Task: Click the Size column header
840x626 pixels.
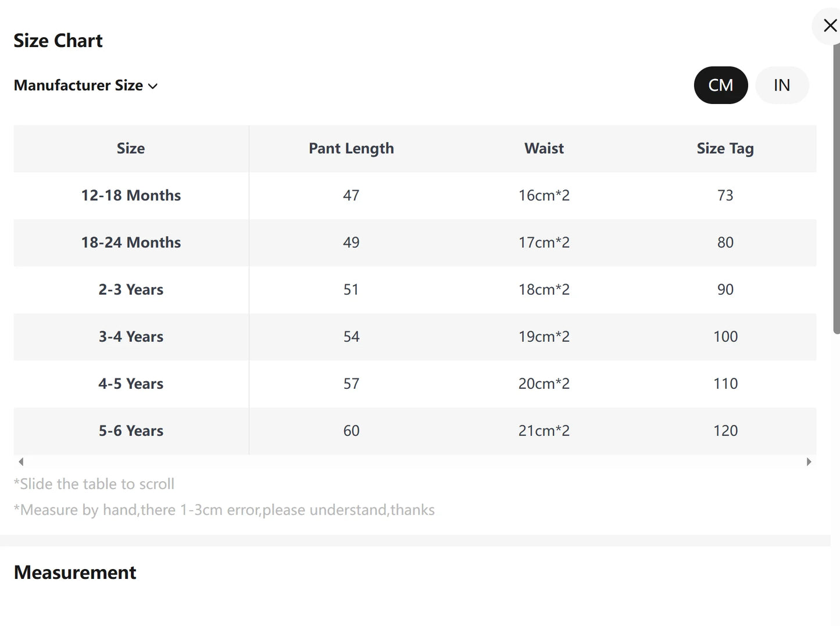Action: click(131, 148)
